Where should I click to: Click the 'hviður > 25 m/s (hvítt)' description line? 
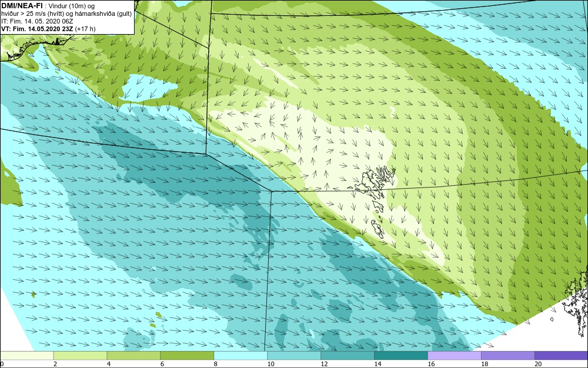66,14
